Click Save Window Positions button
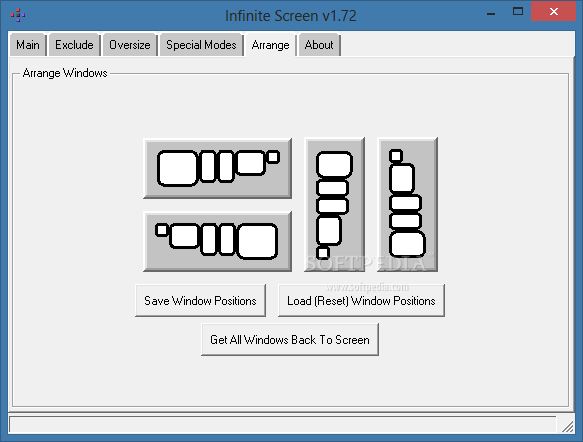The height and width of the screenshot is (442, 583). point(200,300)
